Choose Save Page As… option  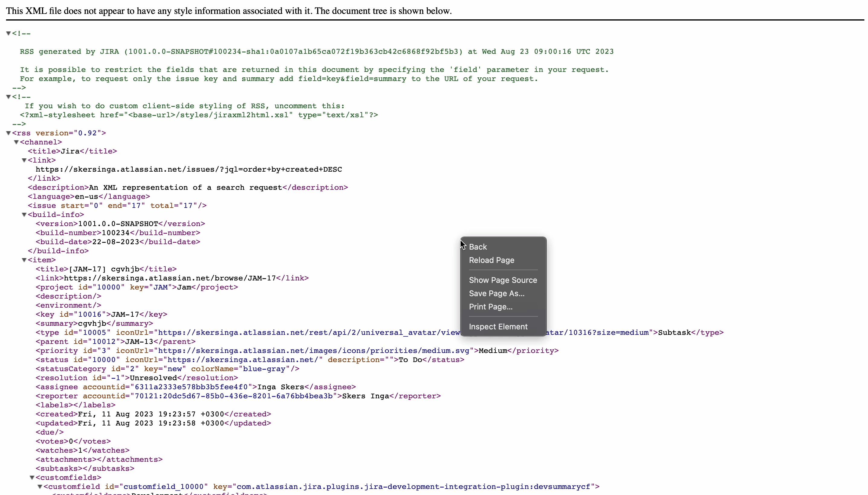(496, 293)
